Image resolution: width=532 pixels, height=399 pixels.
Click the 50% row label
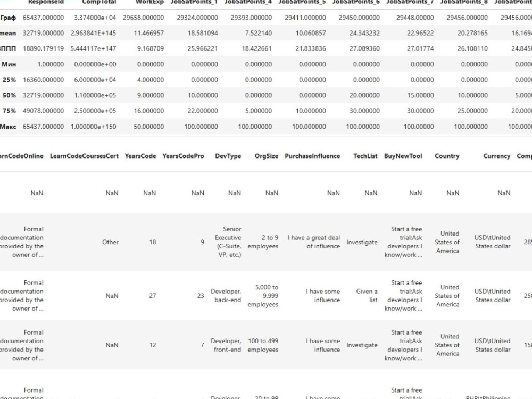coord(9,95)
